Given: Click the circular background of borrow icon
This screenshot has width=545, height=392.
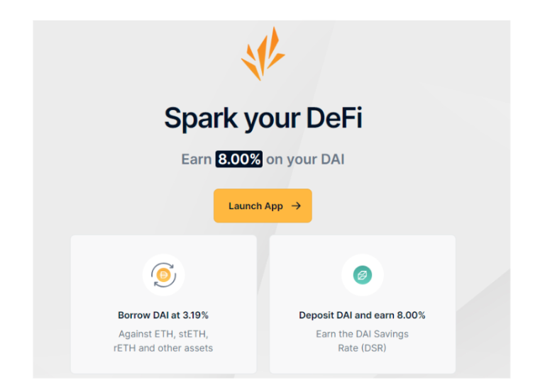Looking at the screenshot, I should [150, 264].
